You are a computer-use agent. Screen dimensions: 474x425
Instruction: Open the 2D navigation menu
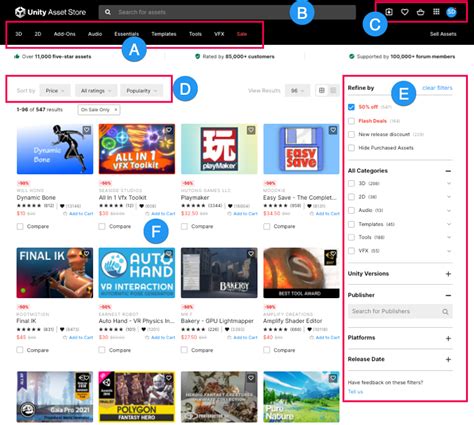click(x=38, y=34)
